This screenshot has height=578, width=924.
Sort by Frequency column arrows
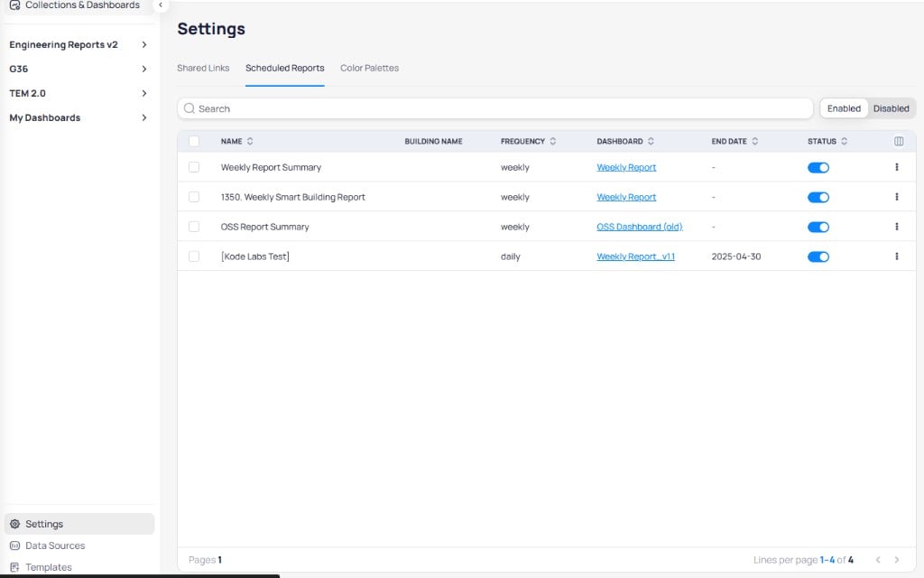[553, 141]
